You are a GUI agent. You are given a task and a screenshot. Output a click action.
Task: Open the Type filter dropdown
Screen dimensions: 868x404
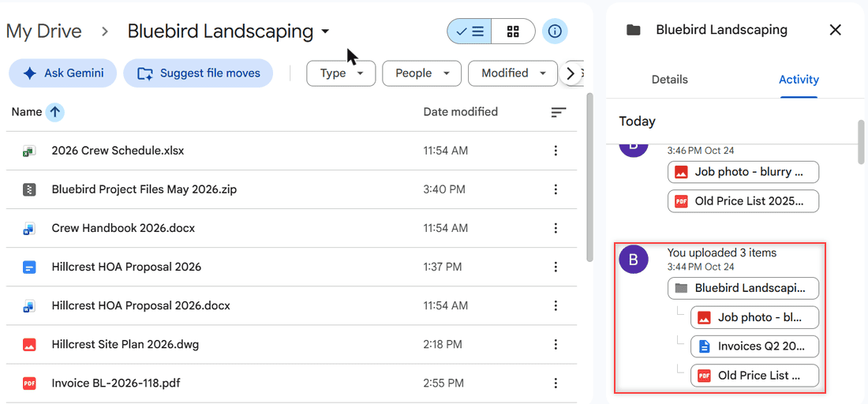[x=341, y=73]
